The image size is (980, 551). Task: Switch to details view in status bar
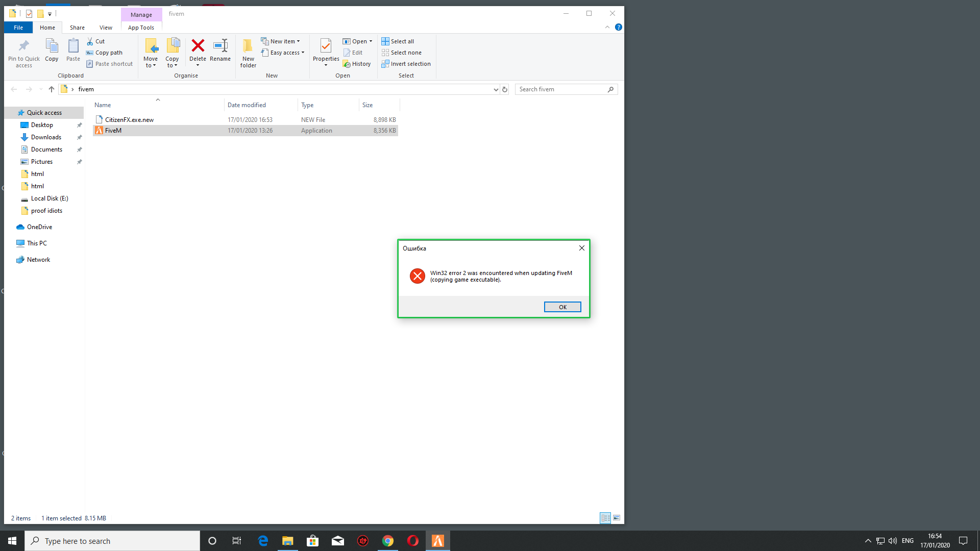click(x=605, y=518)
